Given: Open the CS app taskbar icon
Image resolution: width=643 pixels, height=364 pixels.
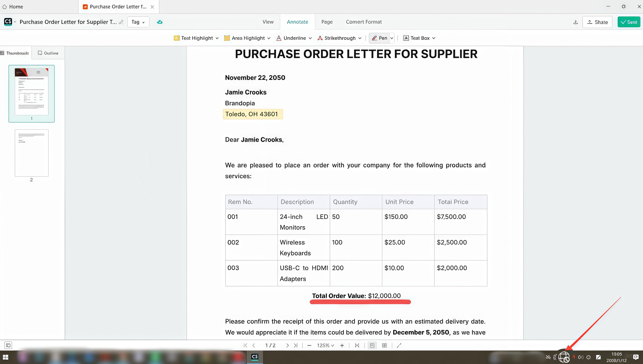Looking at the screenshot, I should [x=255, y=357].
